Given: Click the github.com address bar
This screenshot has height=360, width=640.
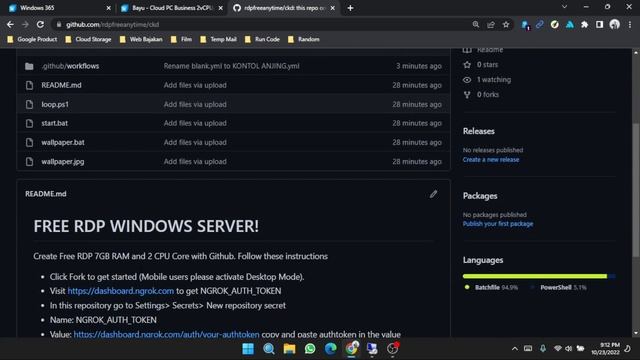Looking at the screenshot, I should pos(261,24).
